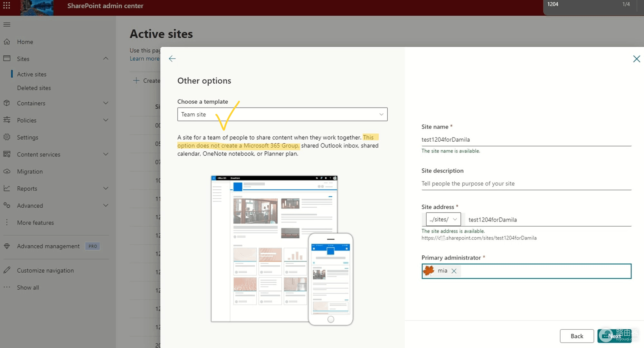Screen dimensions: 644x348
Task: Collapse the Sites section chevron
Action: 106,59
